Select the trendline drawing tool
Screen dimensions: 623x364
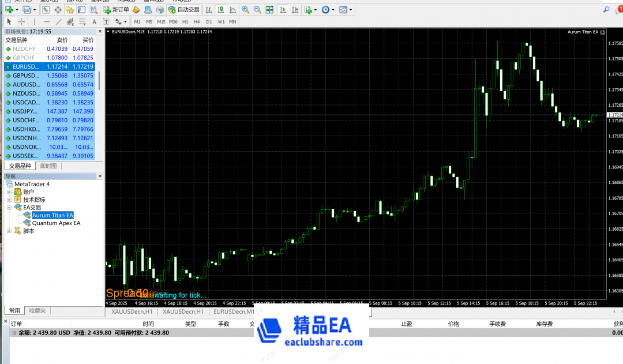tap(58, 22)
